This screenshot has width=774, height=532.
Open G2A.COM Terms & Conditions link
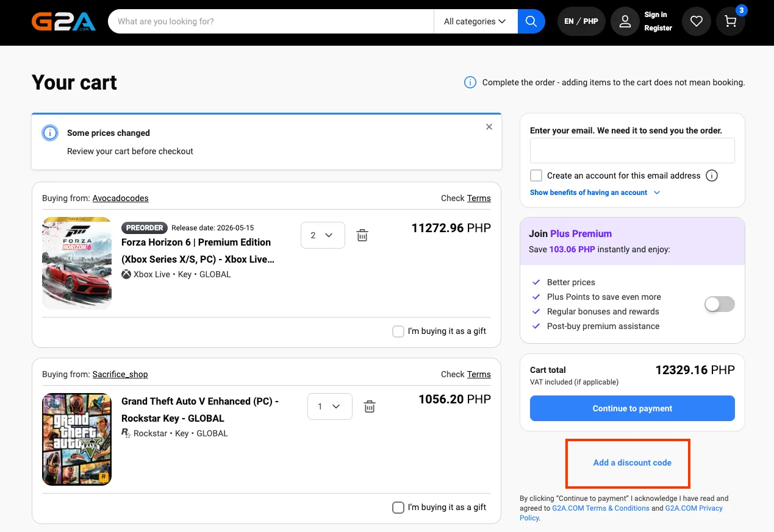[x=601, y=508]
